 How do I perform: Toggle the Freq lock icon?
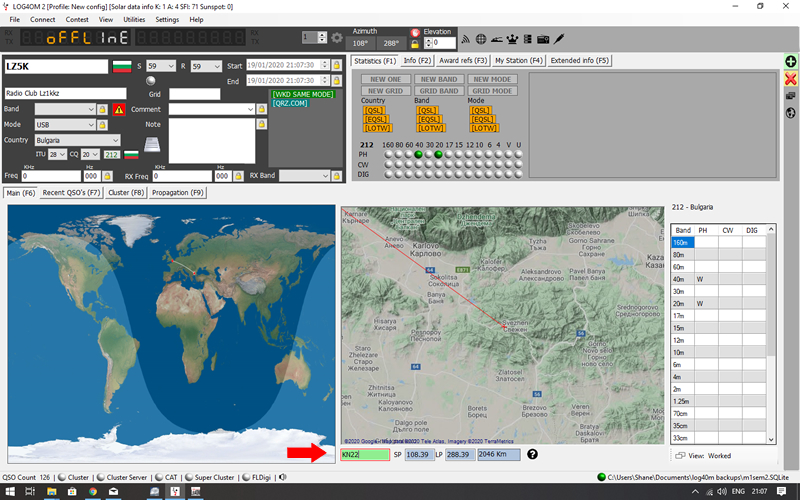coord(107,176)
